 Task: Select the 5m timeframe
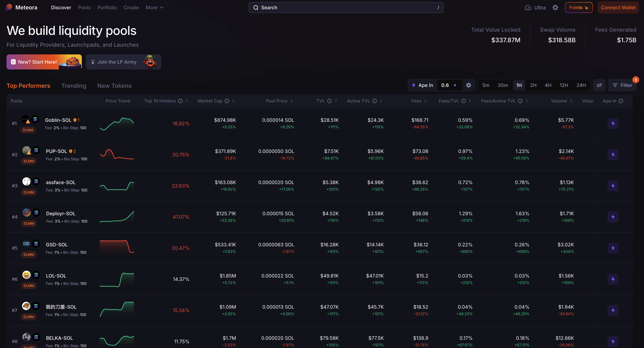click(x=486, y=85)
